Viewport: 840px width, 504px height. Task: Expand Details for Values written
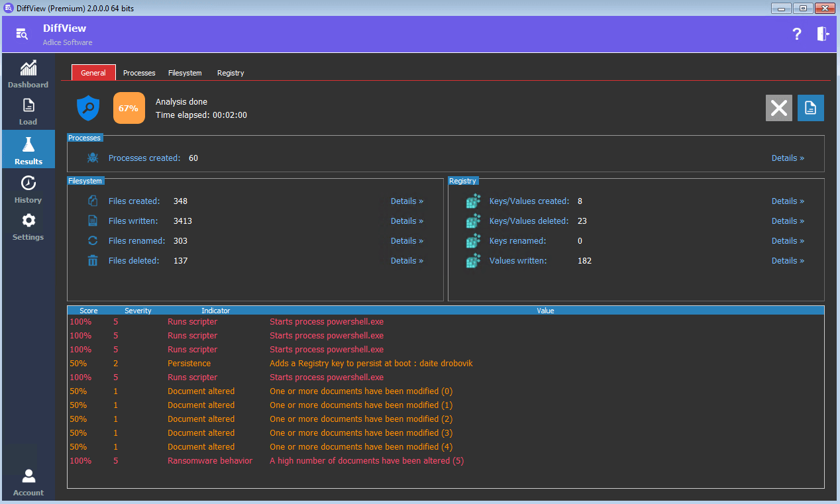[788, 261]
